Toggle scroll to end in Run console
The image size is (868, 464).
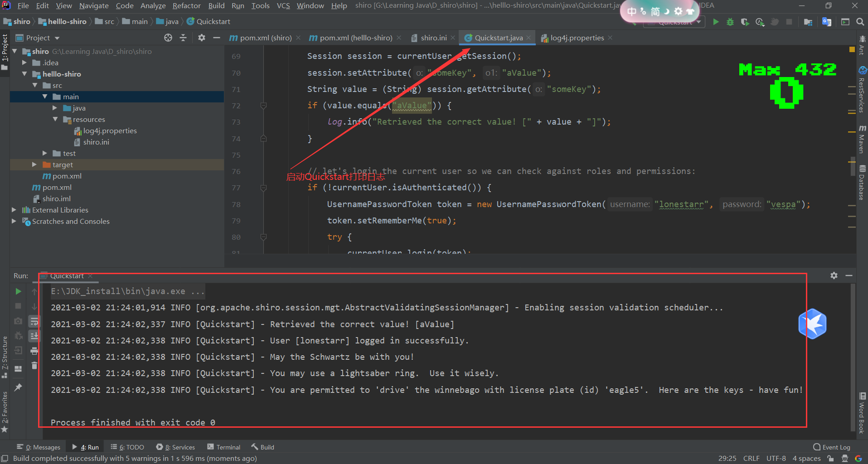34,336
